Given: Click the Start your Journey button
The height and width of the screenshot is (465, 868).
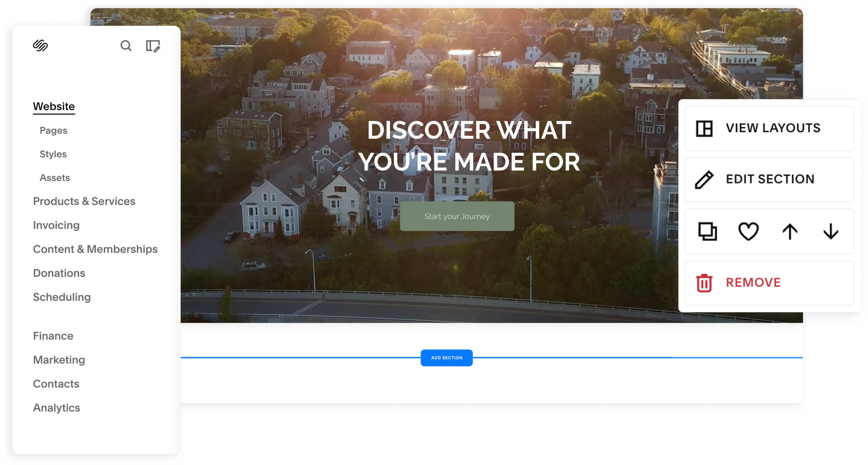Looking at the screenshot, I should coord(457,216).
